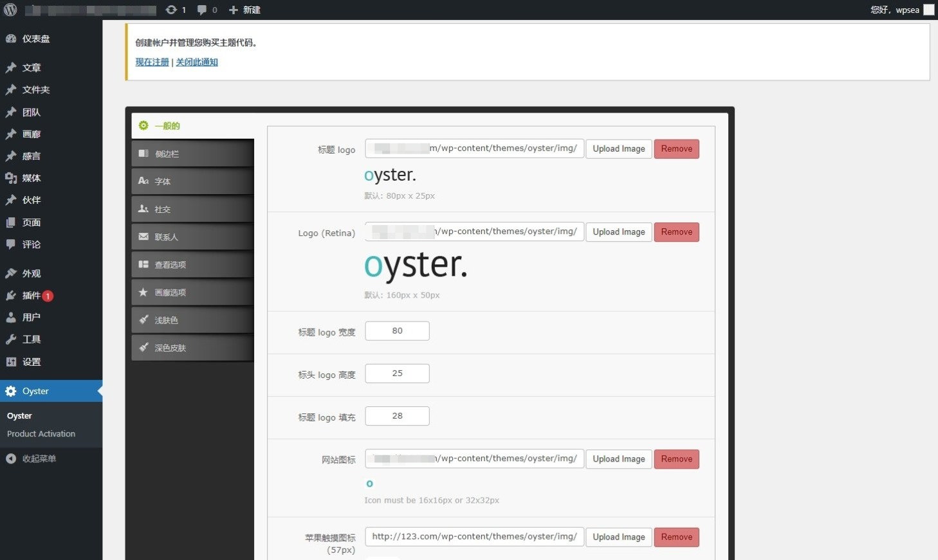Click the 标题 logo URL field

tap(475, 149)
